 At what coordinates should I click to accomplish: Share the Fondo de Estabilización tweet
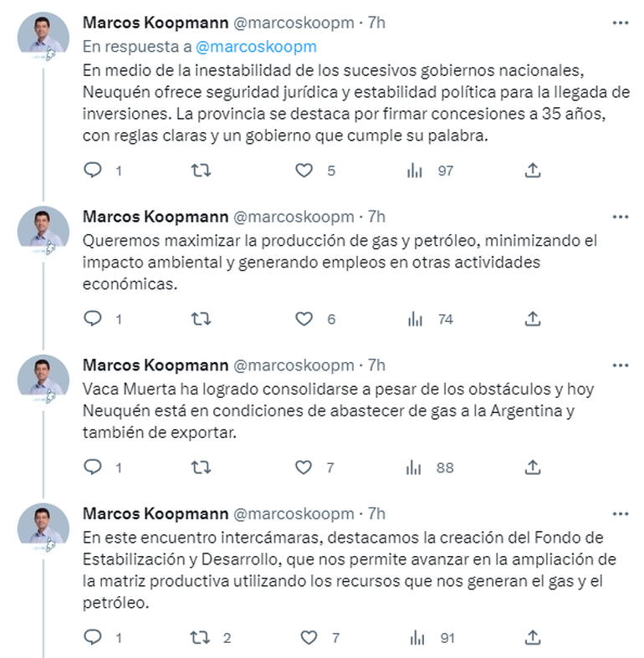tap(533, 638)
